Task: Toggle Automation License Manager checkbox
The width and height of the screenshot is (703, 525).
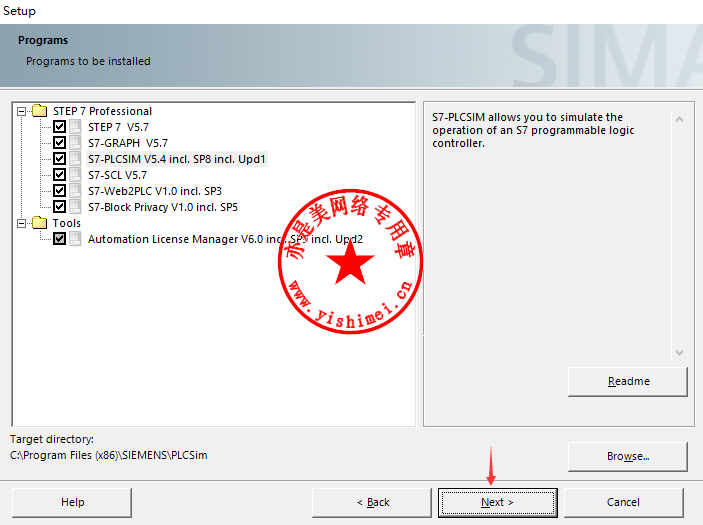Action: point(59,239)
